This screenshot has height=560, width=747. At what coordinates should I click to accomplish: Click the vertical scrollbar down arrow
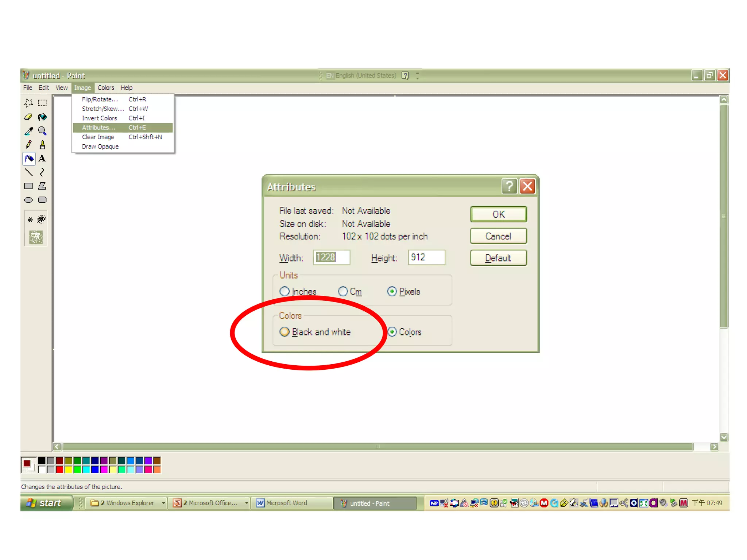tap(724, 437)
